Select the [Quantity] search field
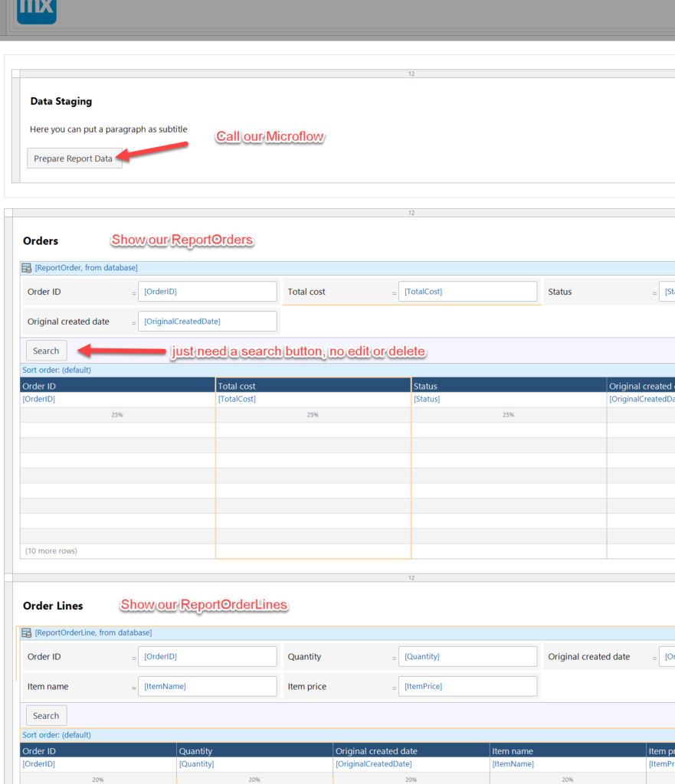Screen dimensions: 675x784 click(x=467, y=657)
